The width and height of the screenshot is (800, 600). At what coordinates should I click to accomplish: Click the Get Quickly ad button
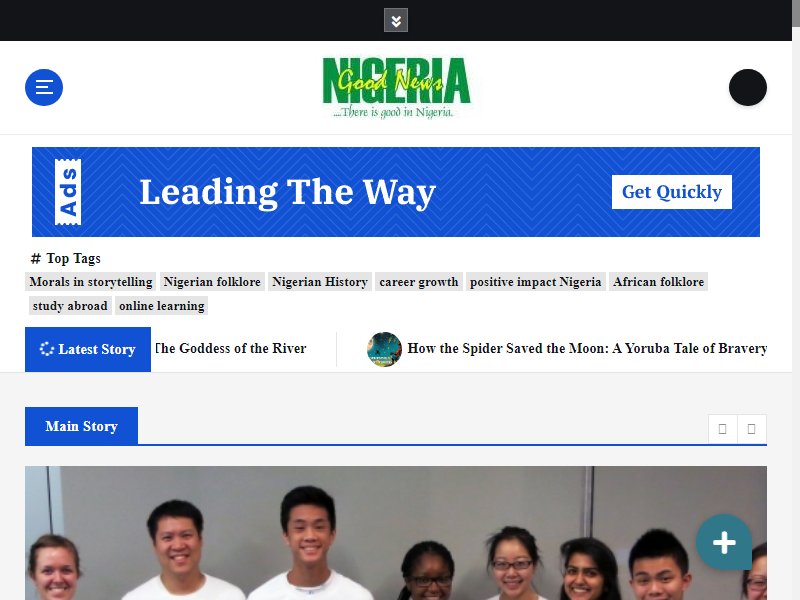pyautogui.click(x=671, y=192)
